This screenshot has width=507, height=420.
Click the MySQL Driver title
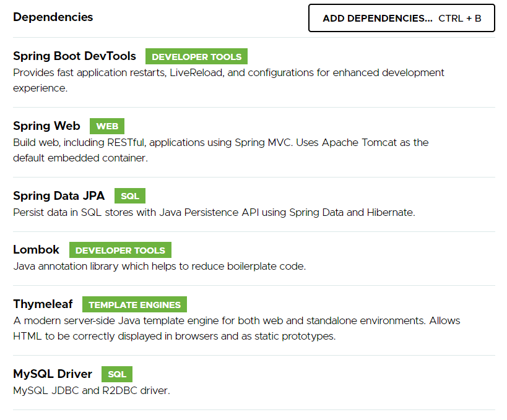pyautogui.click(x=53, y=374)
